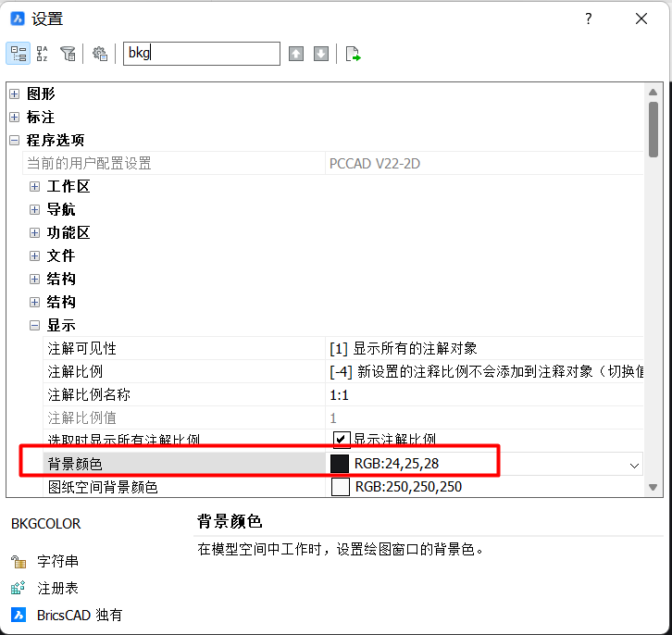Click the 图纸空间背景颜色 white swatch
This screenshot has width=672, height=635.
(x=340, y=487)
